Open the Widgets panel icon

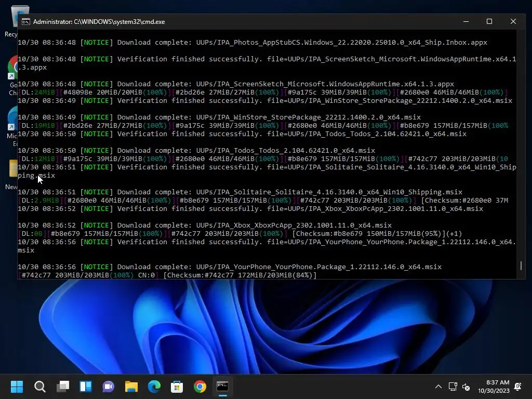click(x=86, y=387)
